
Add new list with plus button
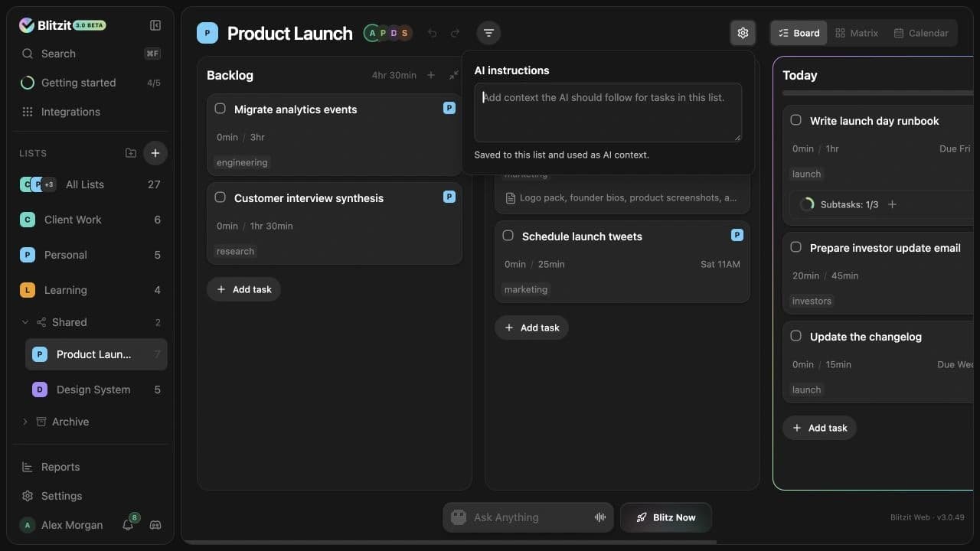[x=155, y=153]
